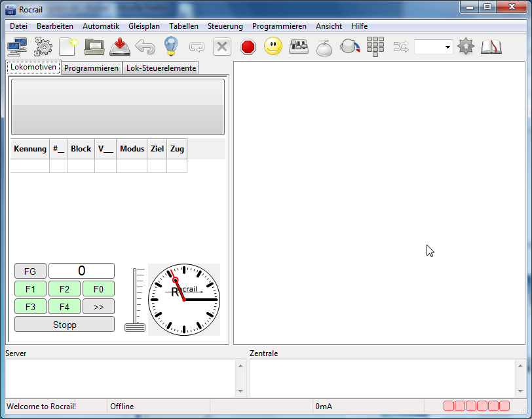Open the Gleisplan menu

[x=144, y=26]
